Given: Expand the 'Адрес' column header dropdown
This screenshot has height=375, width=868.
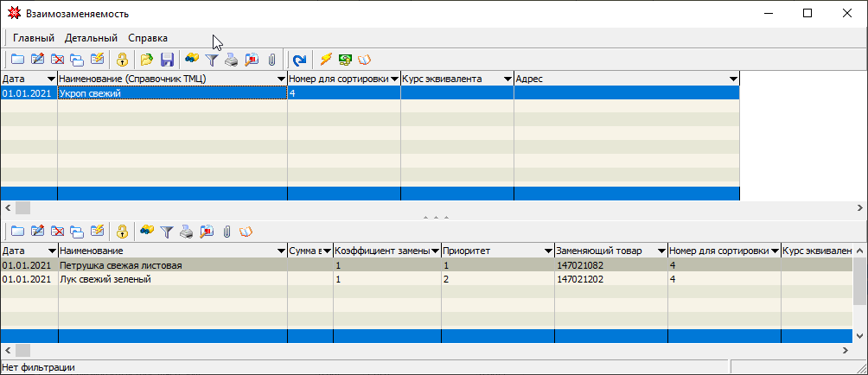Looking at the screenshot, I should [x=733, y=79].
